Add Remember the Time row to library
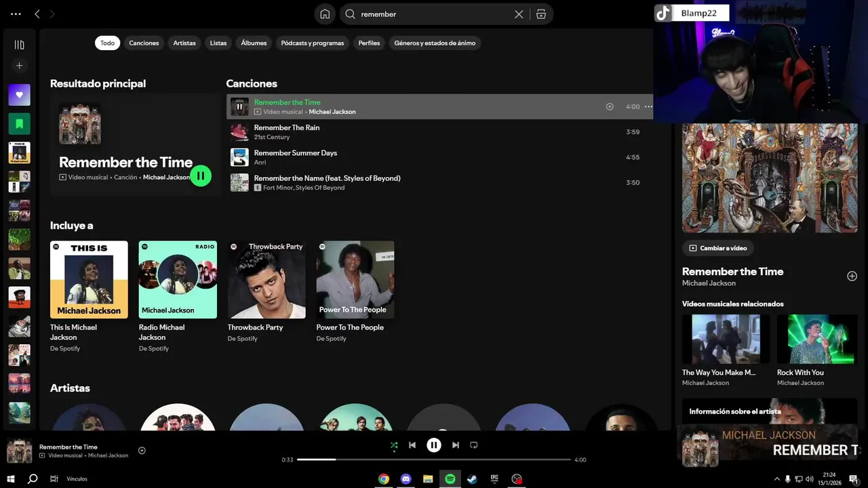Viewport: 868px width, 488px height. (x=610, y=106)
